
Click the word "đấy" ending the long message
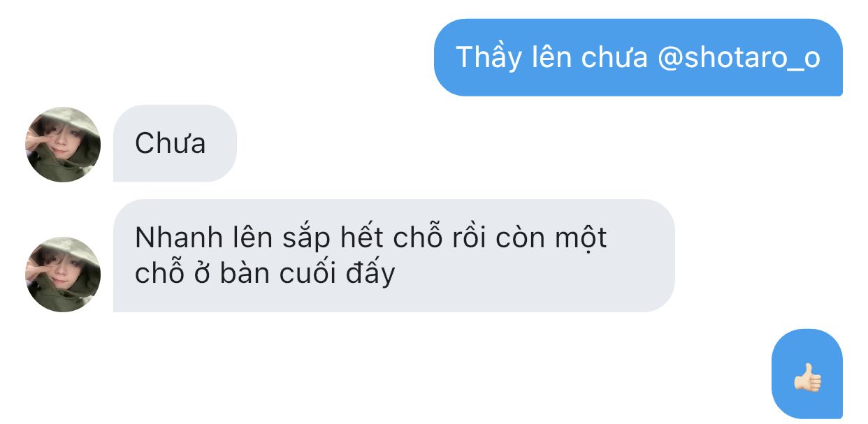(x=370, y=275)
